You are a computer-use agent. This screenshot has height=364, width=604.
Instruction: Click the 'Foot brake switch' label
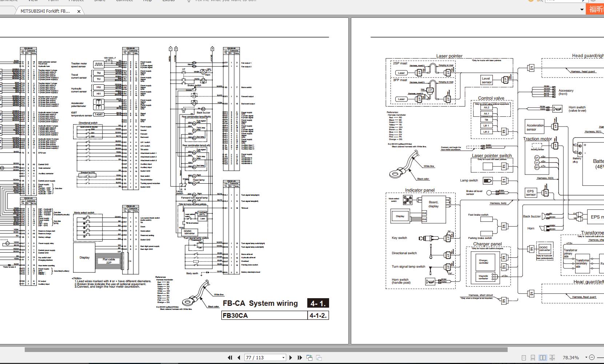coord(478,215)
